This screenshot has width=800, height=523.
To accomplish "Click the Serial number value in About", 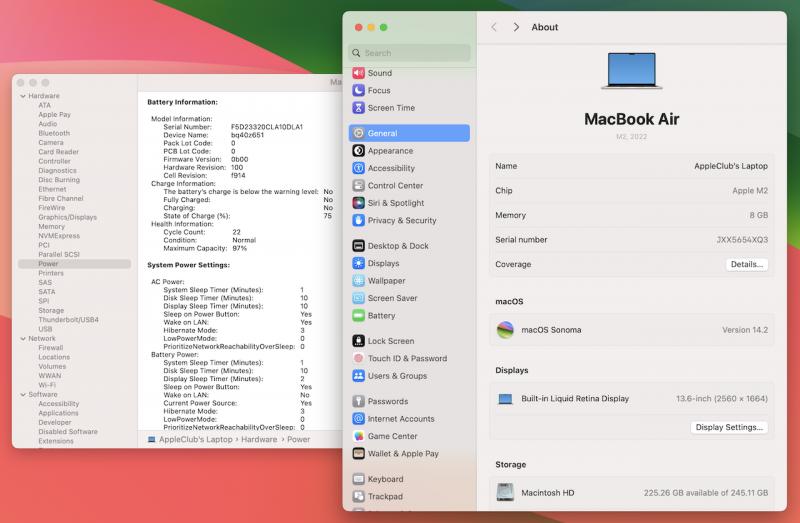I will pyautogui.click(x=742, y=239).
